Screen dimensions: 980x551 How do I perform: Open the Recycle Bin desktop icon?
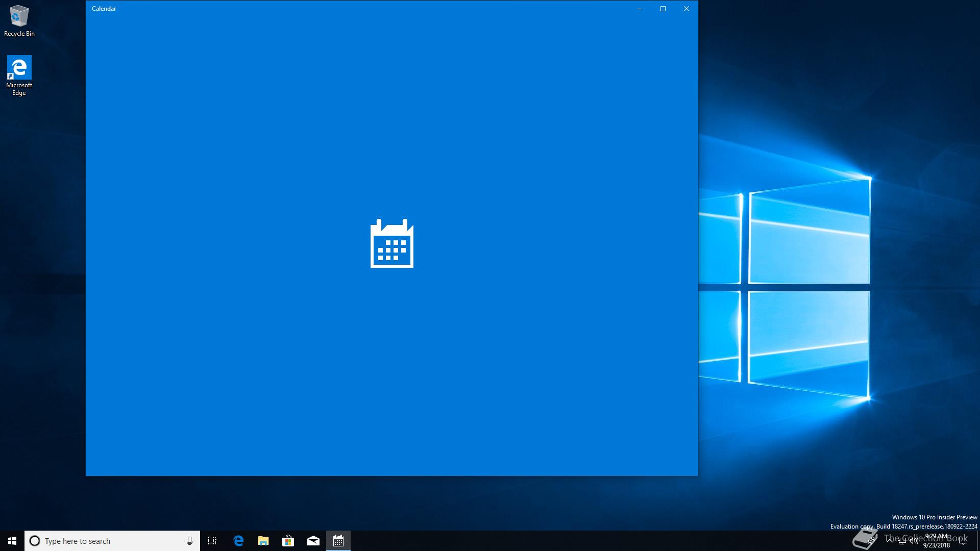point(19,21)
